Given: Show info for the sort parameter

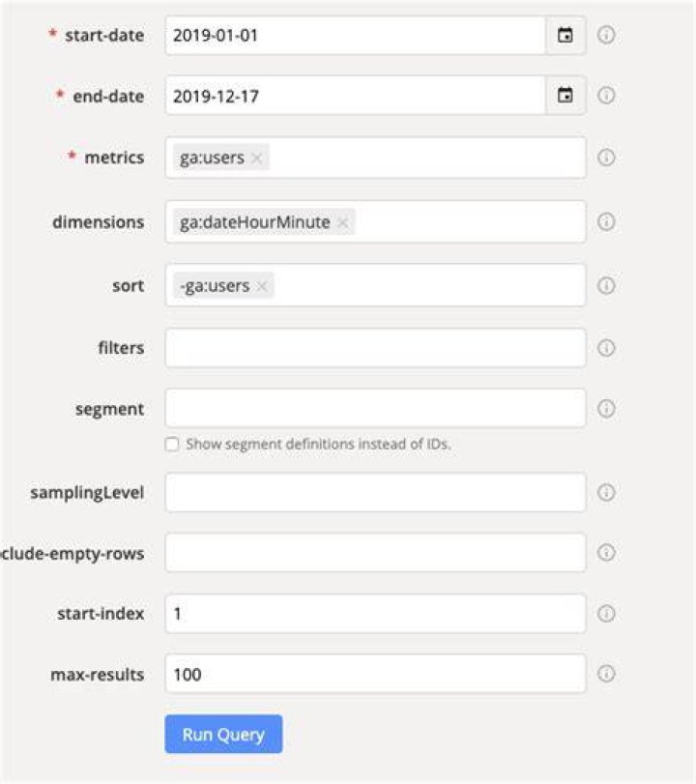Looking at the screenshot, I should pos(606,285).
